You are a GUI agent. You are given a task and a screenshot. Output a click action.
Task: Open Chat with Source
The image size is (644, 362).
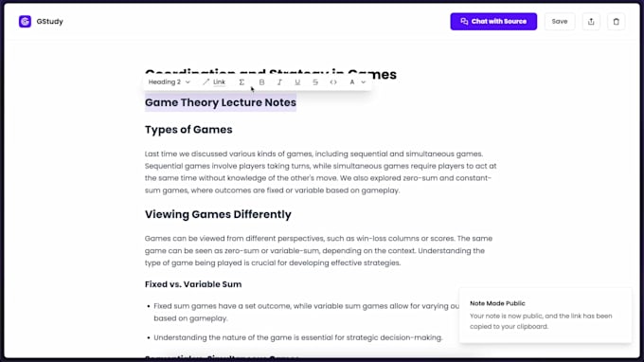point(493,22)
